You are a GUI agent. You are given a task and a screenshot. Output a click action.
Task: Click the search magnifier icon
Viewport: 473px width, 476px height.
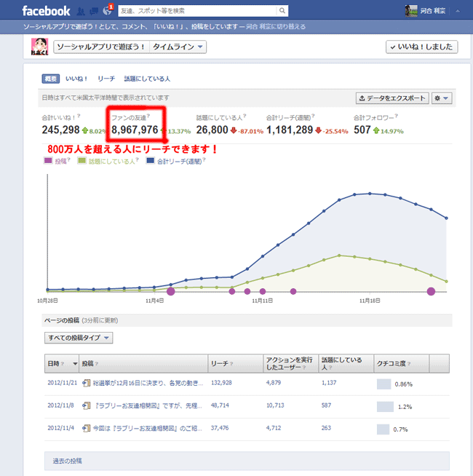point(282,11)
